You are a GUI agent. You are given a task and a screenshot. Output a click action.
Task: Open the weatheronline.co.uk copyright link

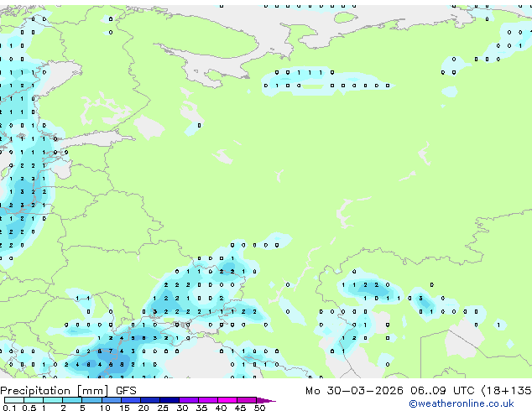461,403
